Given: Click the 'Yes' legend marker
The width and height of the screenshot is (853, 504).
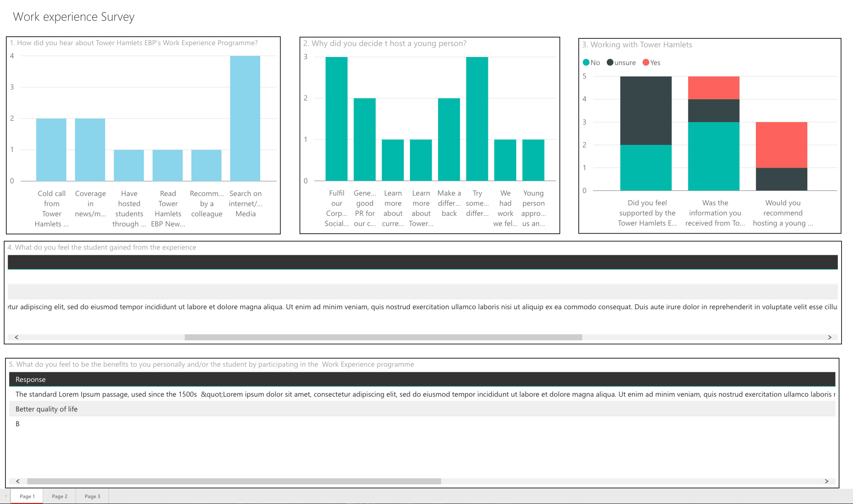Looking at the screenshot, I should click(x=646, y=63).
